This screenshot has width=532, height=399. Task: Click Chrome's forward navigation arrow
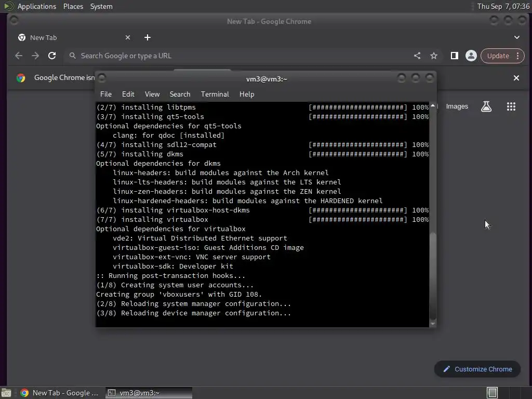point(35,56)
